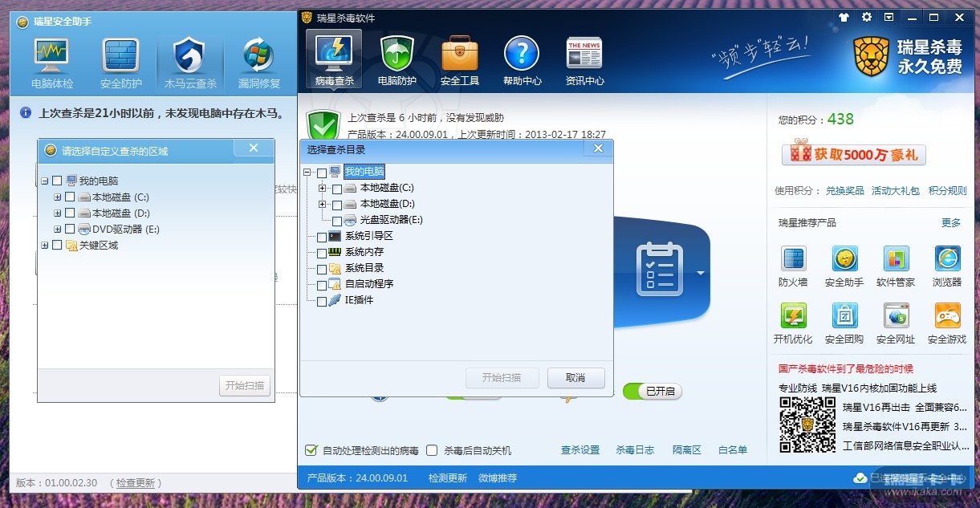Open 安全游戏 product icon

947,324
